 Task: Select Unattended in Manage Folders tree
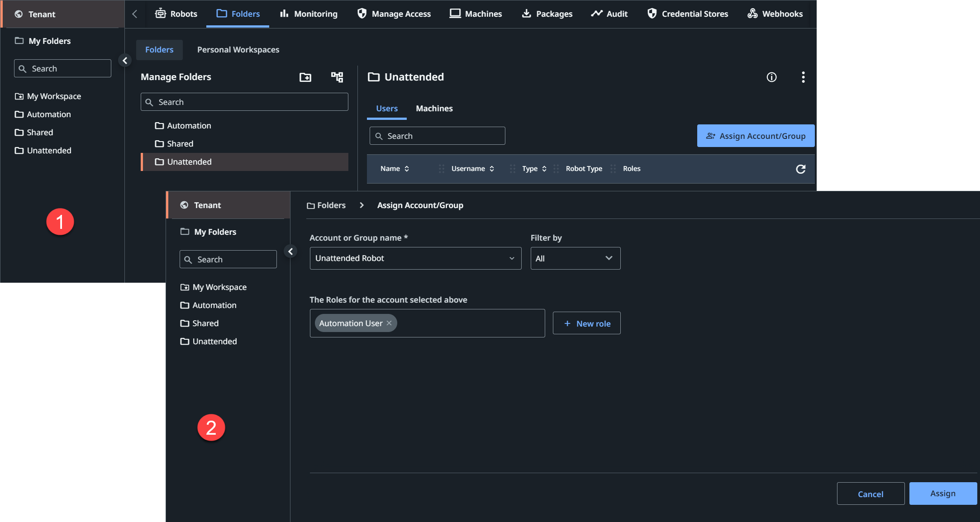244,162
